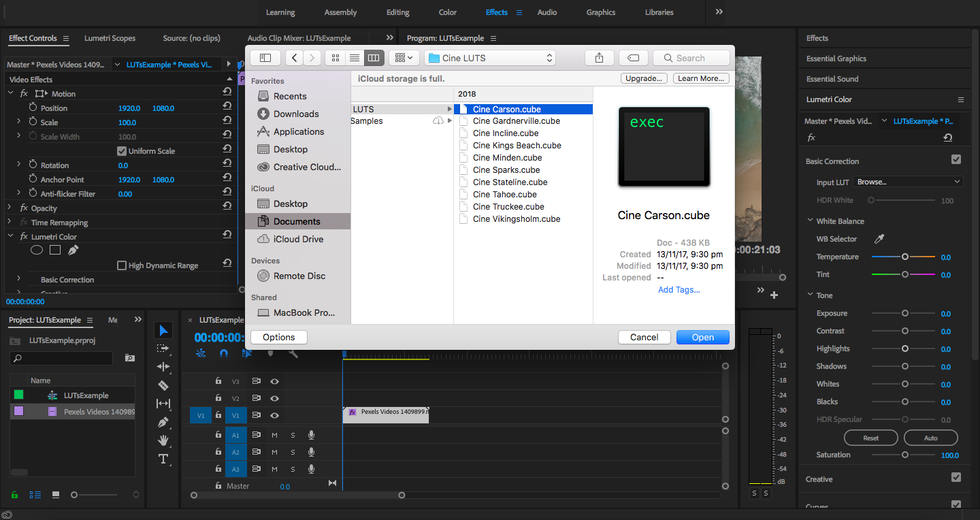
Task: Collapse the Motion effect
Action: click(x=11, y=93)
